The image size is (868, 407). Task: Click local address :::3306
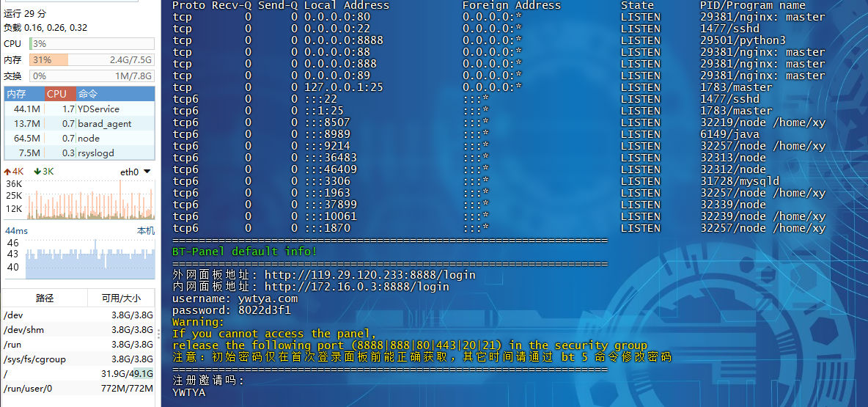tap(327, 181)
